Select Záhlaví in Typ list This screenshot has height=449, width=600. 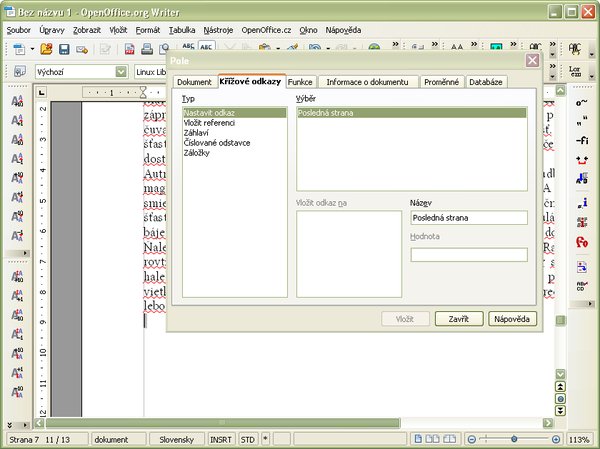[235, 133]
